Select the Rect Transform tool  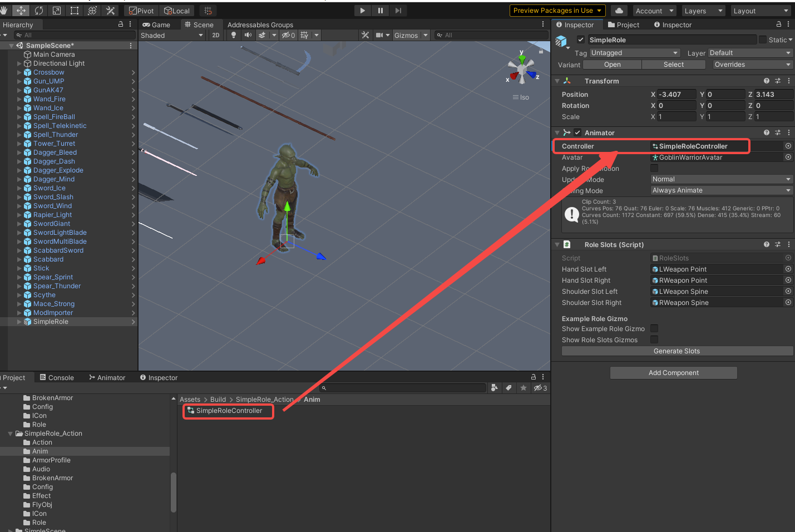tap(75, 11)
